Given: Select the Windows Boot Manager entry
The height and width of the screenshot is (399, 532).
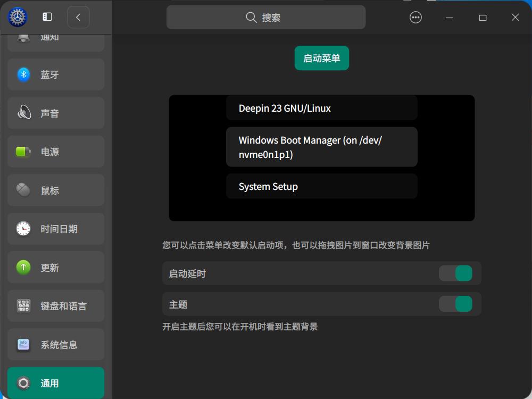Looking at the screenshot, I should point(321,147).
